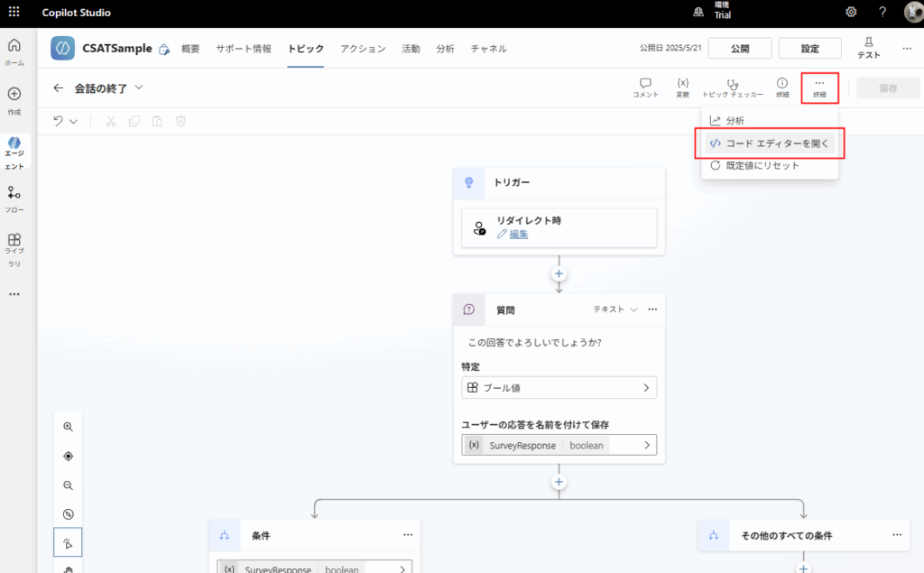Switch to the 概要 tab
The width and height of the screenshot is (924, 573).
(x=190, y=49)
